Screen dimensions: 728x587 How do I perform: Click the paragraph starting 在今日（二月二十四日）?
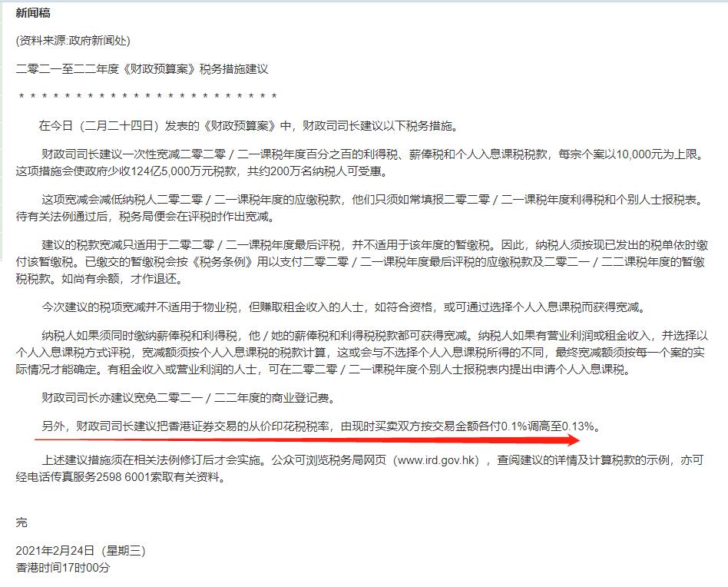pos(249,126)
